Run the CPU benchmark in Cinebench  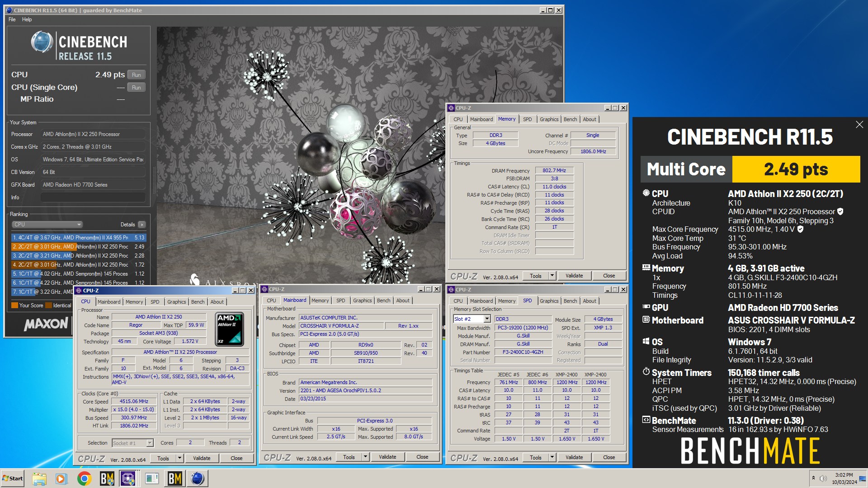click(137, 75)
